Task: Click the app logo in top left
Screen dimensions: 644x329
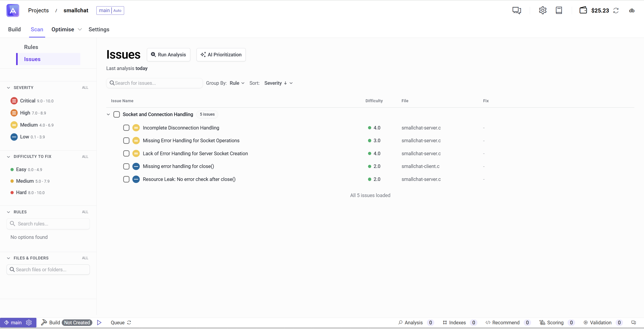Action: click(x=13, y=10)
